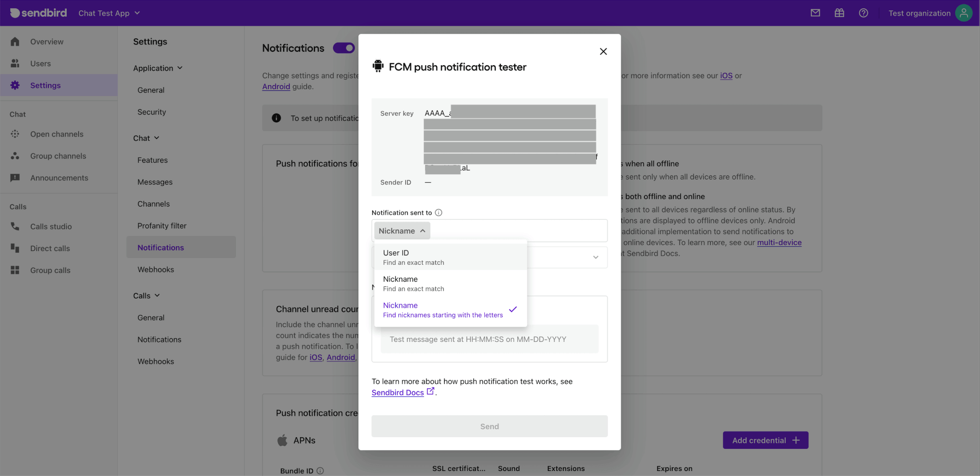The height and width of the screenshot is (476, 980).
Task: Click Test organization name
Action: point(920,13)
